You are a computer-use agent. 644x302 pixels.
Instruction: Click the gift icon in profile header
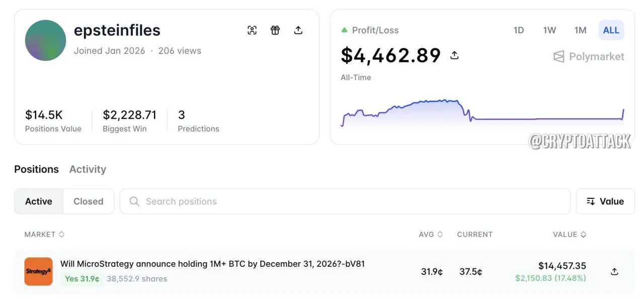click(275, 30)
